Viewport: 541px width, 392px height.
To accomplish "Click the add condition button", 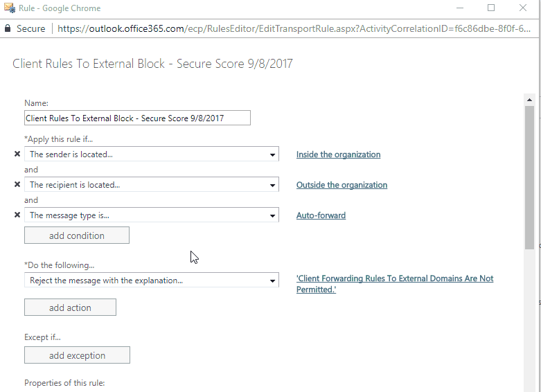I will pyautogui.click(x=77, y=235).
